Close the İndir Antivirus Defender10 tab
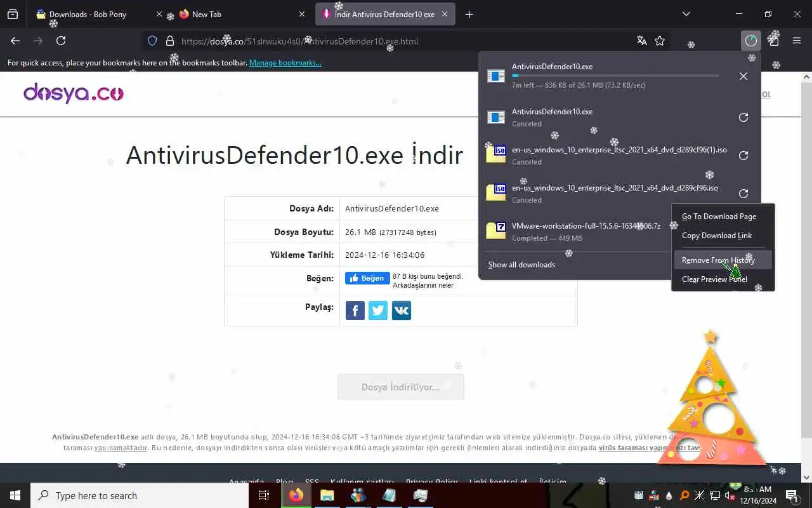The height and width of the screenshot is (508, 812). tap(445, 14)
